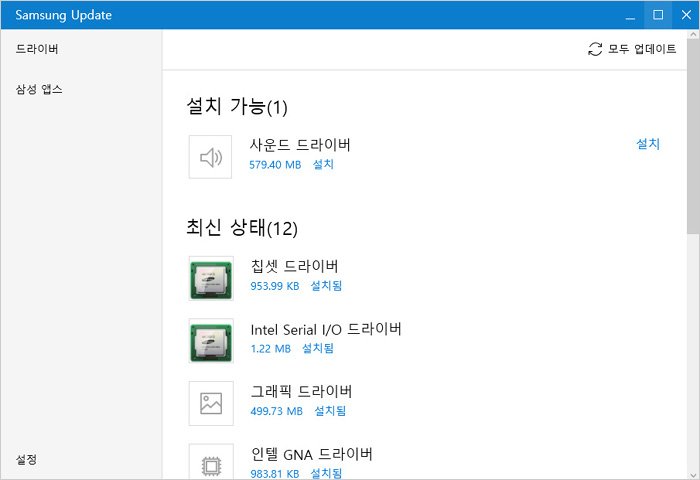Click the sound driver speaker icon
The width and height of the screenshot is (700, 480).
[x=210, y=157]
